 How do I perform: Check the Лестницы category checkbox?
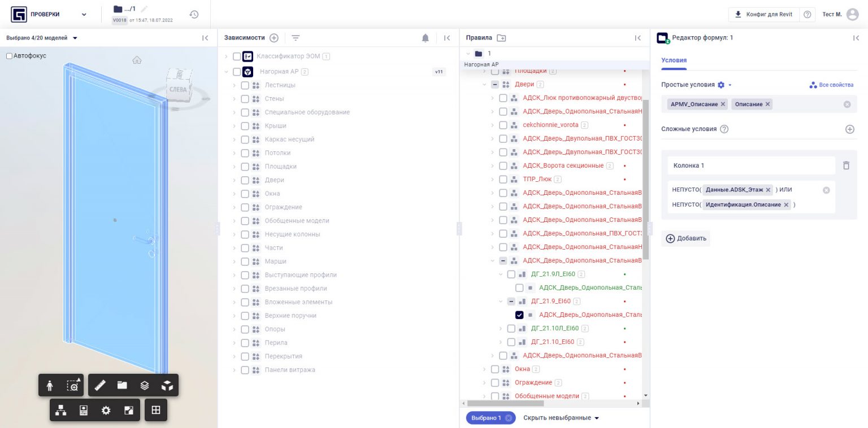click(x=245, y=85)
